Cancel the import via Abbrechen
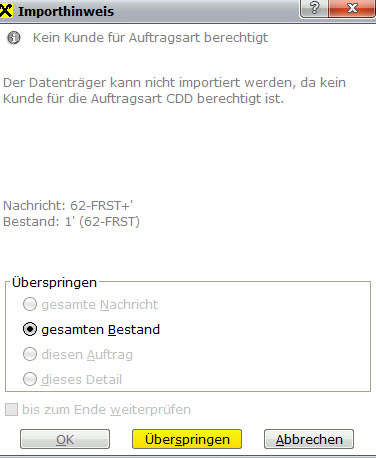This screenshot has height=458, width=376. (309, 439)
